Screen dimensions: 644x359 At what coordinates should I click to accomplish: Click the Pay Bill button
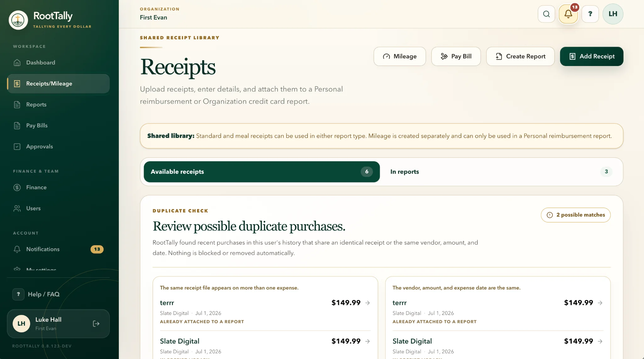pyautogui.click(x=456, y=57)
